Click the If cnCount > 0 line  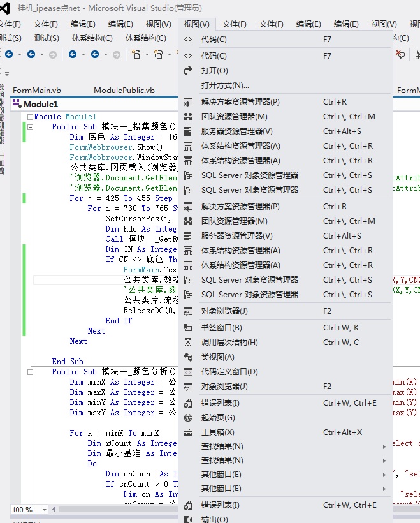pos(141,484)
